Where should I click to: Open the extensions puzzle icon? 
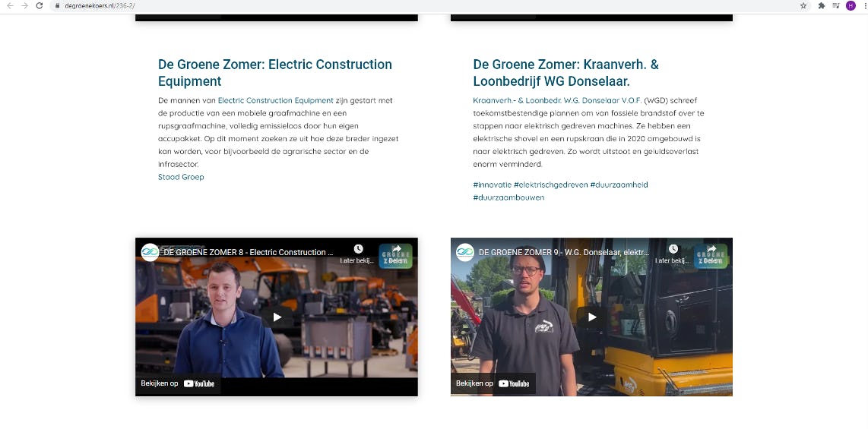coord(822,5)
